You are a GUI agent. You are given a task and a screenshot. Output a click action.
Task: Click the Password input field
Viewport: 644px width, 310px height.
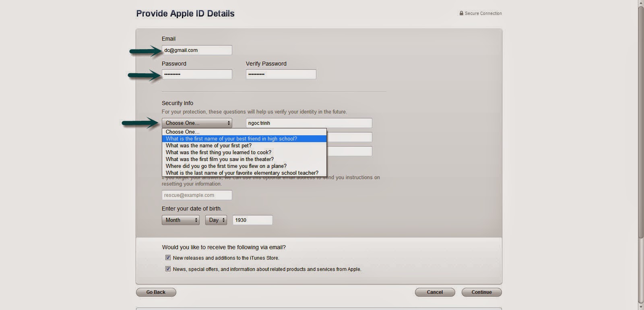[x=197, y=74]
